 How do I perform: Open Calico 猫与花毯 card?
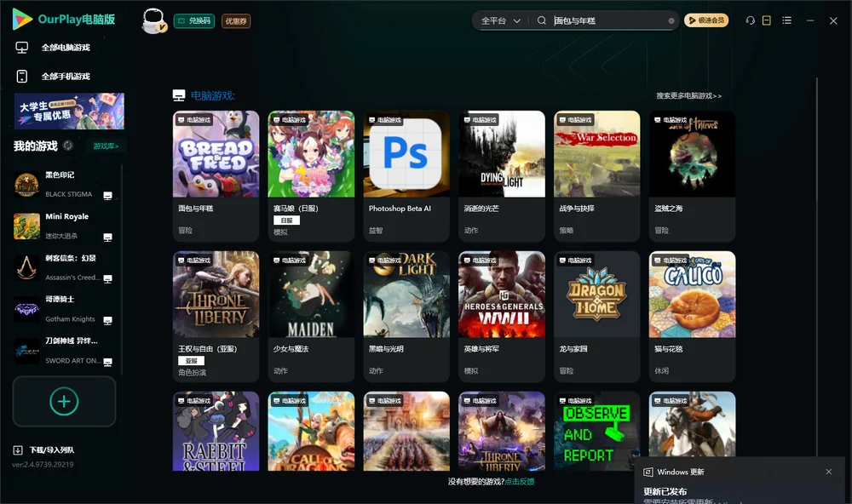click(x=692, y=317)
